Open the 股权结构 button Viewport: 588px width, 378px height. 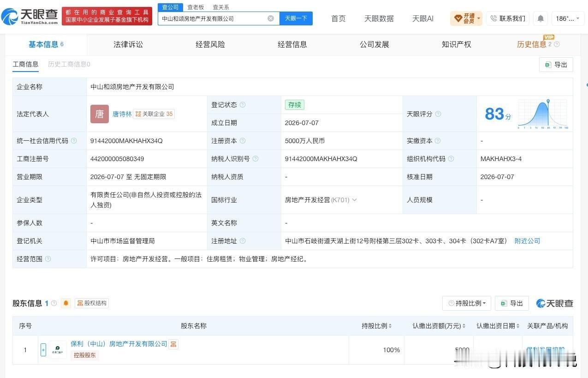pyautogui.click(x=92, y=303)
